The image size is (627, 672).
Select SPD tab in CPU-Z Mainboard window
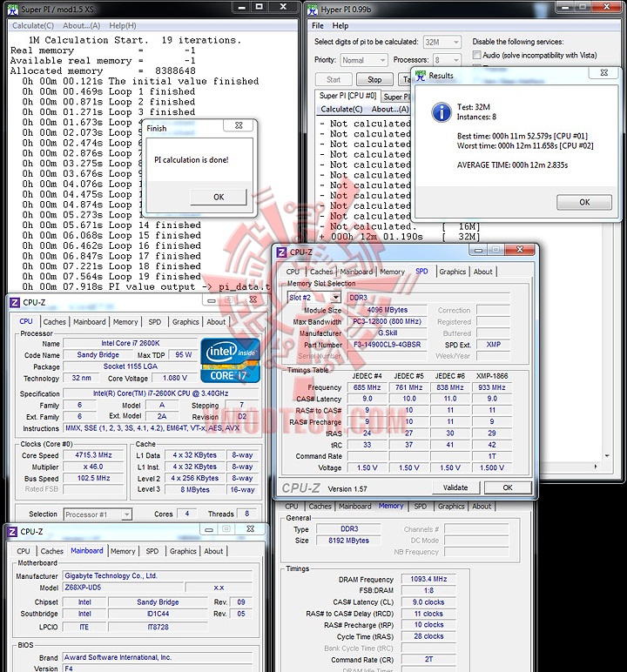(x=152, y=551)
